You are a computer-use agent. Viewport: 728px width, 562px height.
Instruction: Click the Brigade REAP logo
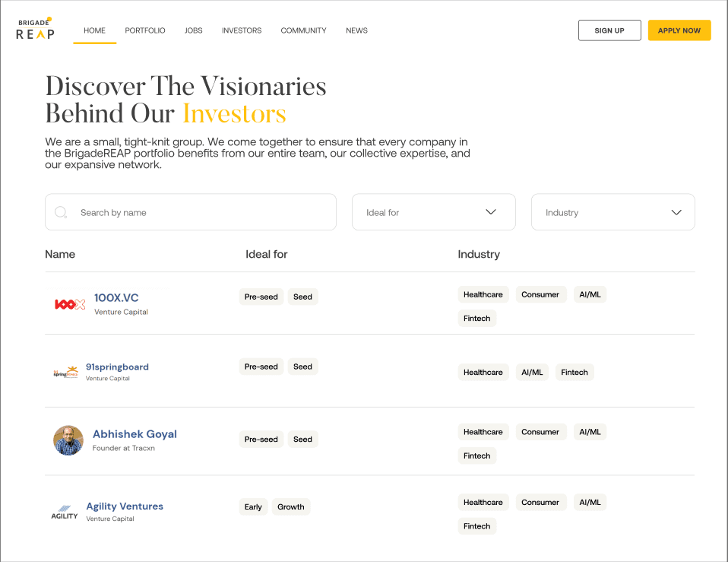coord(35,29)
